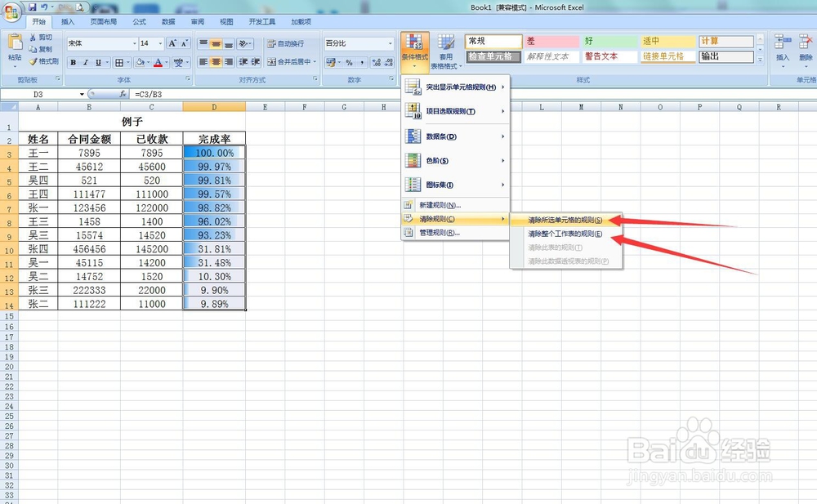Switch to the Review (审阅) tab

(x=198, y=22)
